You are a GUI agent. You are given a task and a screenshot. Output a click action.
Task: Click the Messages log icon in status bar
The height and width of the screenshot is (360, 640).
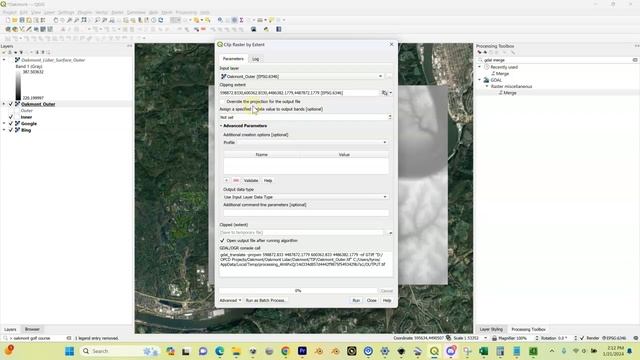point(636,338)
